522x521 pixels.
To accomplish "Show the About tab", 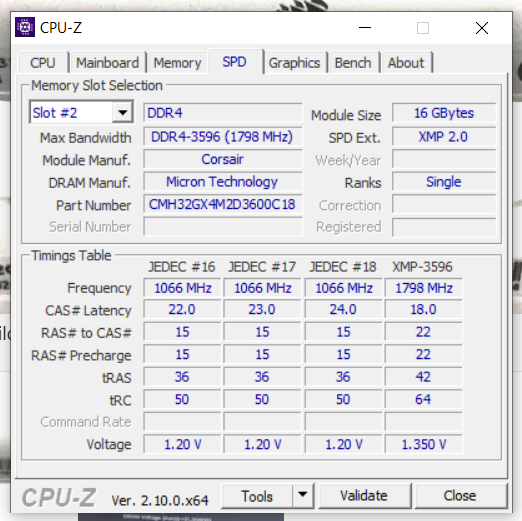I will click(406, 63).
